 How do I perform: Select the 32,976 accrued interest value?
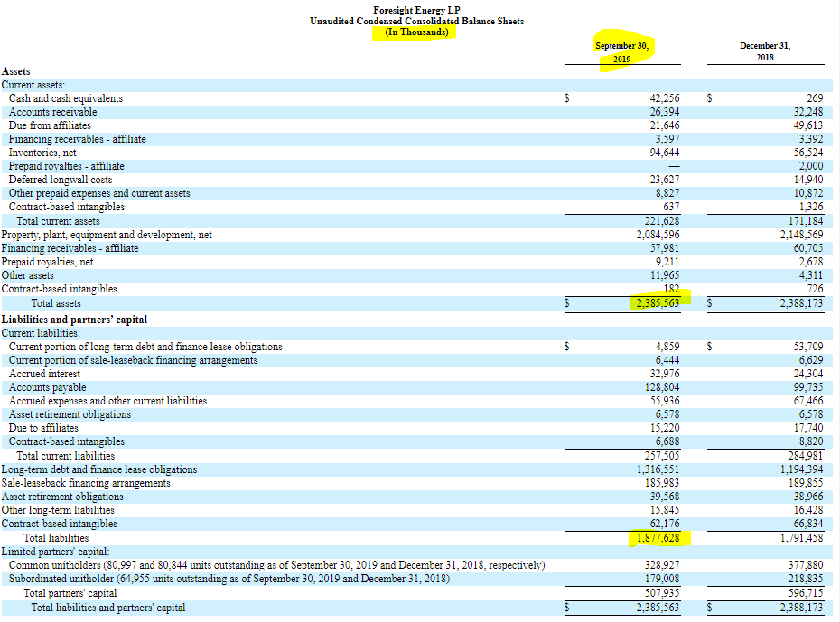pos(664,374)
